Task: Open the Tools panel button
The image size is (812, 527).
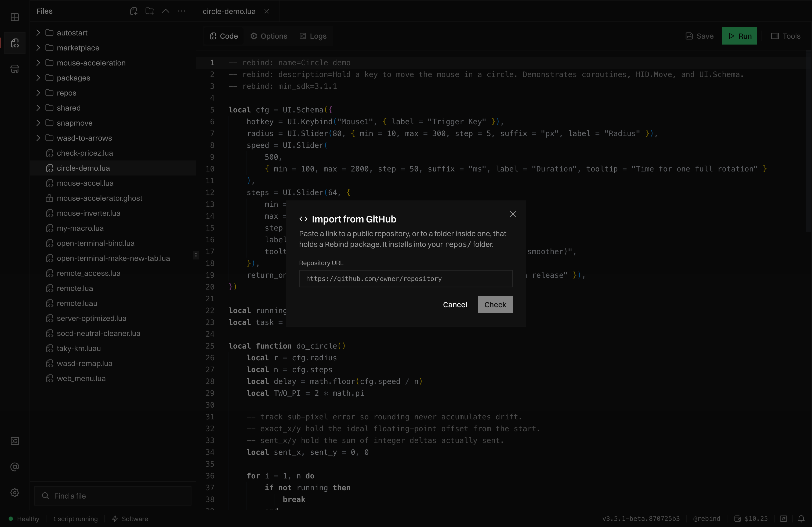Action: tap(786, 36)
